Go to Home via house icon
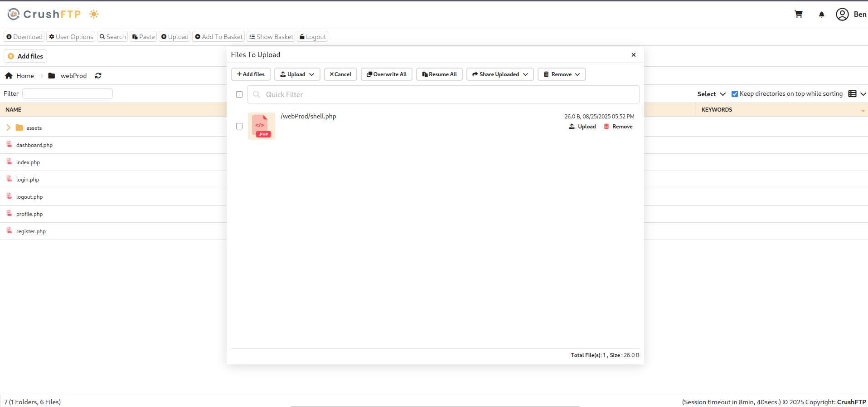868x407 pixels. point(9,76)
